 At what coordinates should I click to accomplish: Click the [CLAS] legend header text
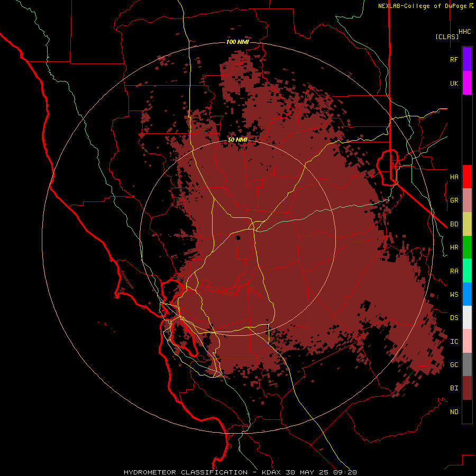click(447, 36)
